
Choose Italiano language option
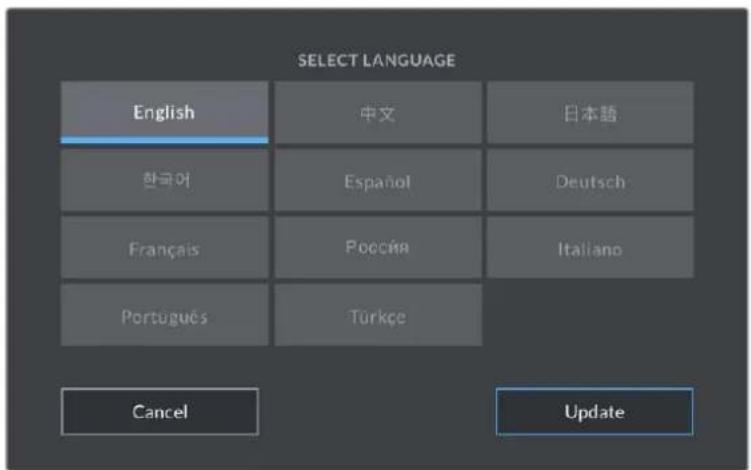(590, 248)
